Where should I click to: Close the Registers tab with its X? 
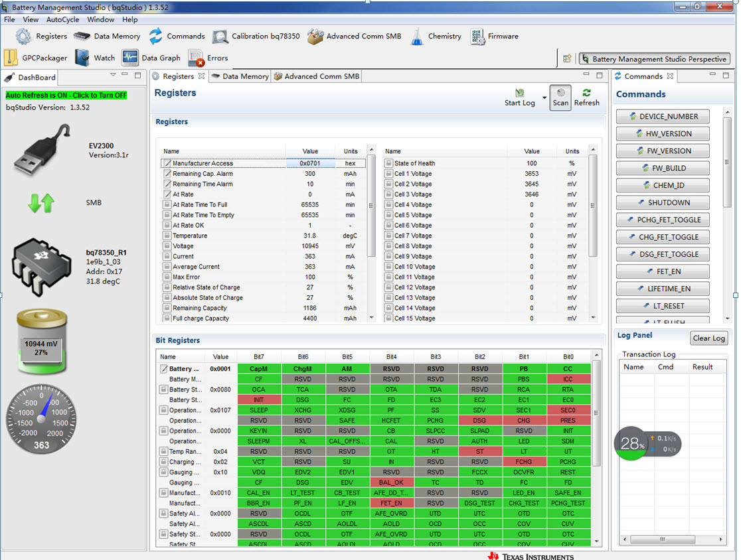(x=201, y=76)
